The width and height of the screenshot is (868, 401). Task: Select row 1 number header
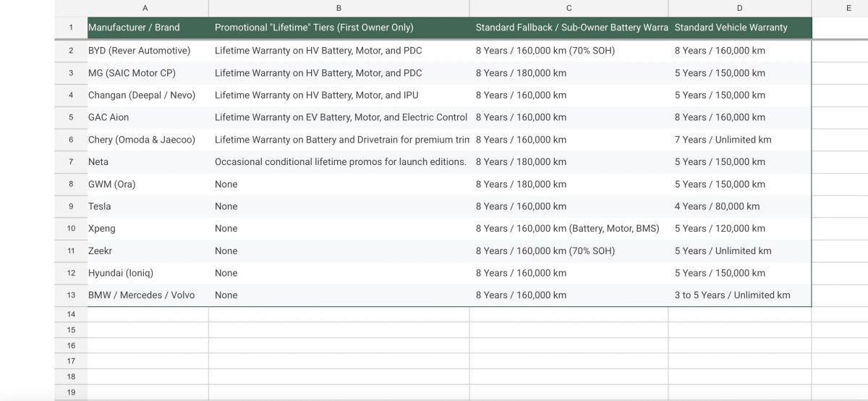pyautogui.click(x=71, y=28)
